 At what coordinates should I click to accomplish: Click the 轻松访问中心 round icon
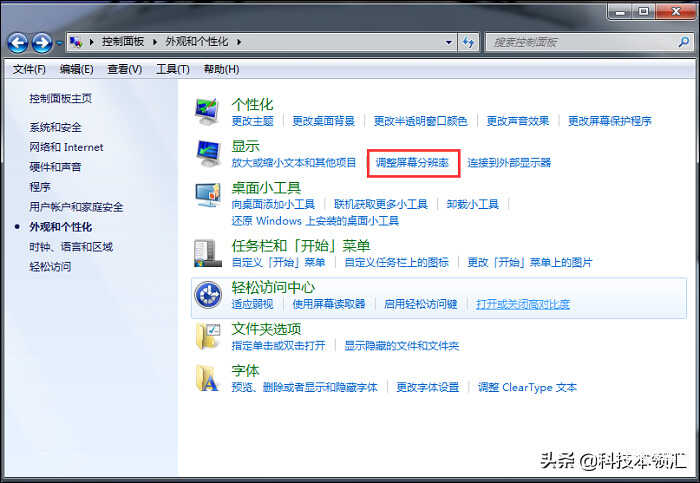[x=208, y=295]
